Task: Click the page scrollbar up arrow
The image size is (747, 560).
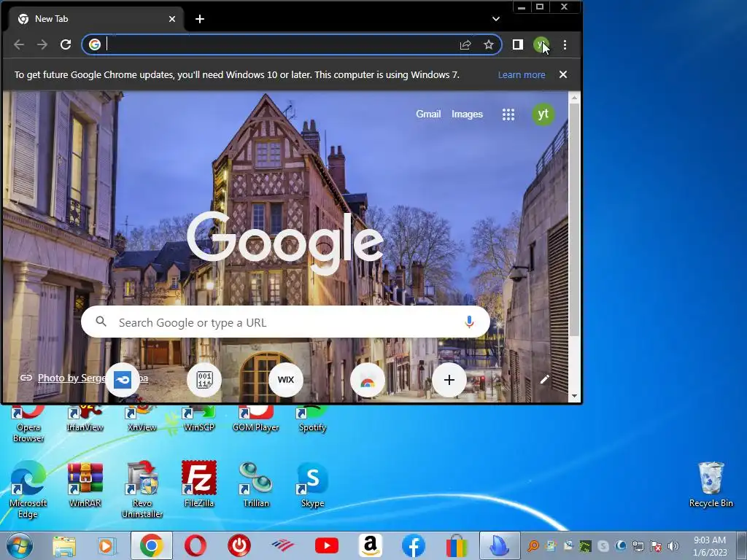Action: (x=574, y=98)
